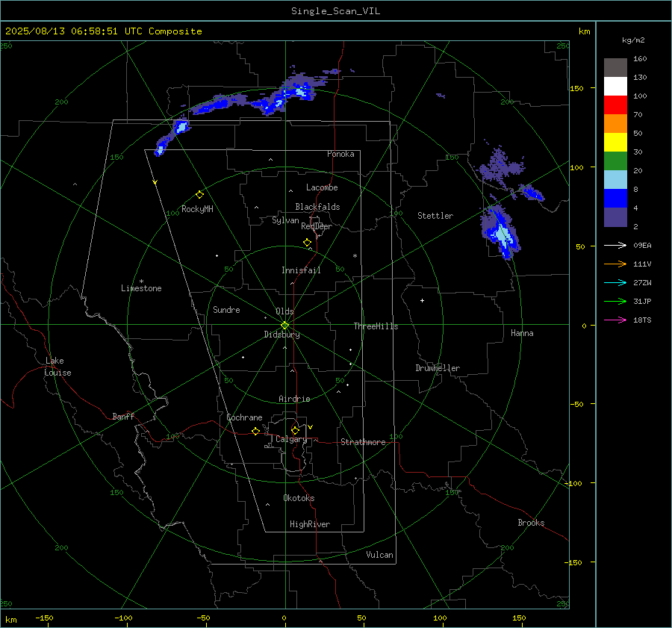The image size is (672, 628).
Task: Click the Hanna town label
Action: [x=522, y=333]
